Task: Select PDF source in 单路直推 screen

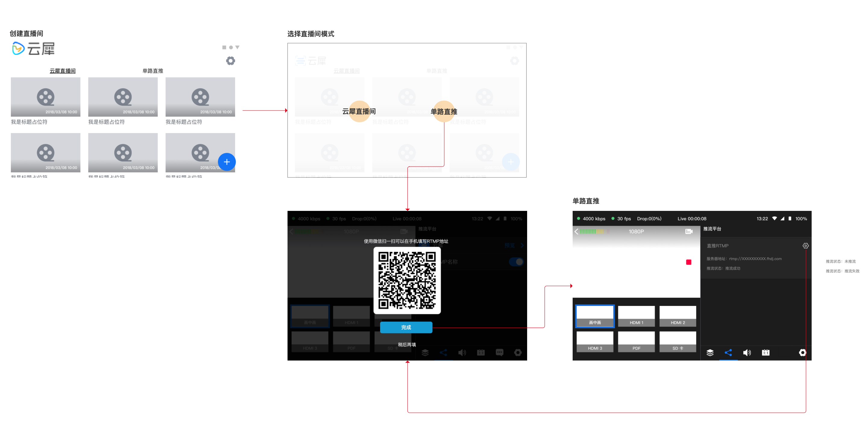Action: (x=636, y=342)
